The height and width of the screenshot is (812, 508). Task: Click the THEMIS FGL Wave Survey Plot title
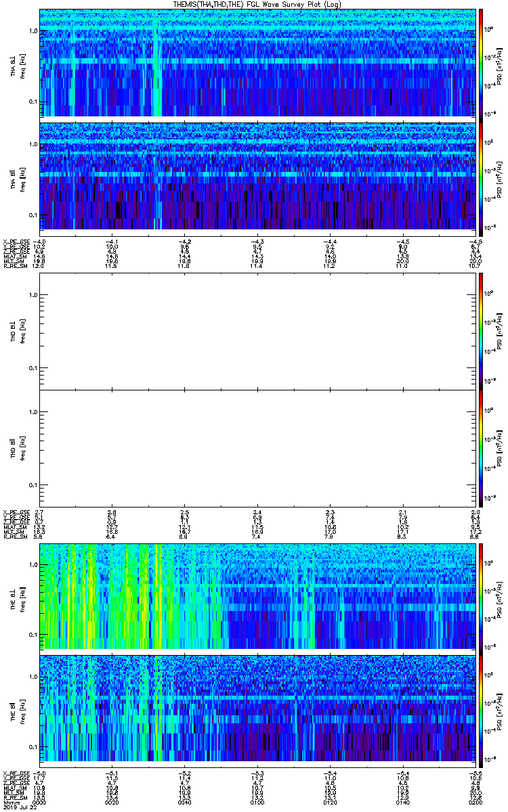click(x=258, y=4)
